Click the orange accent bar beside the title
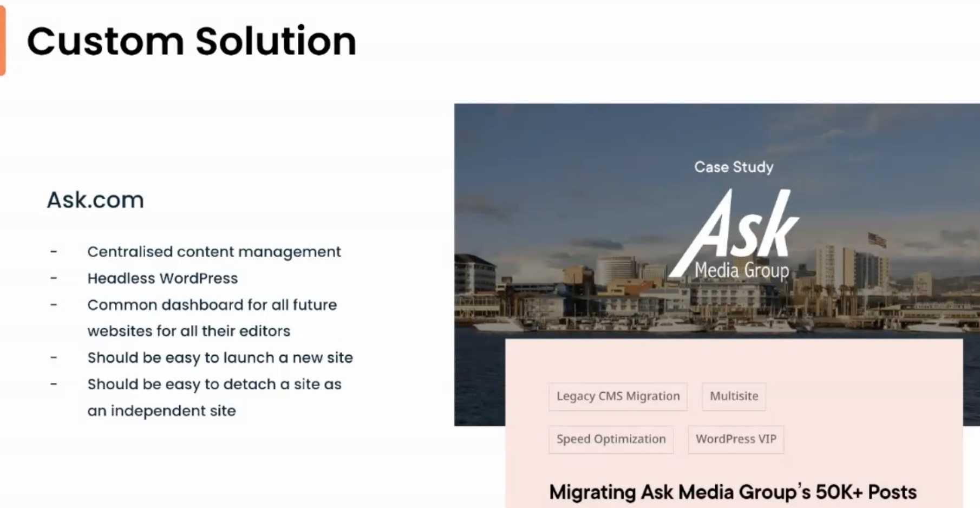 [x=3, y=41]
